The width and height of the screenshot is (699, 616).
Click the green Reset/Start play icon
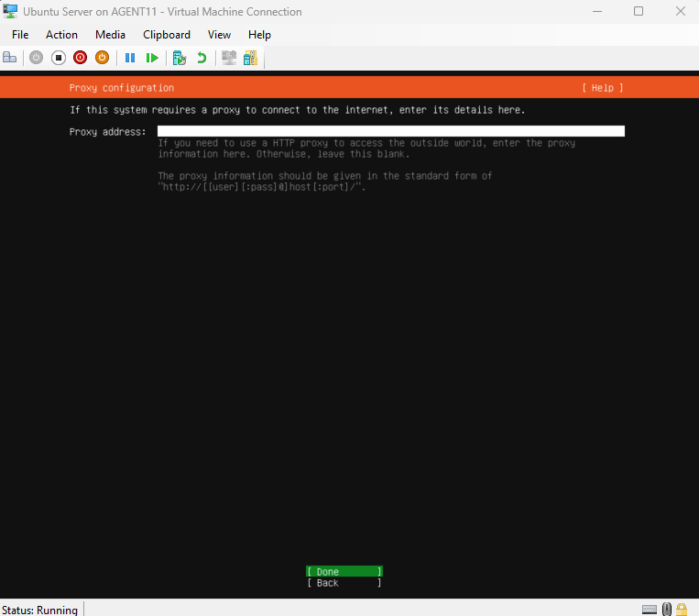point(152,58)
